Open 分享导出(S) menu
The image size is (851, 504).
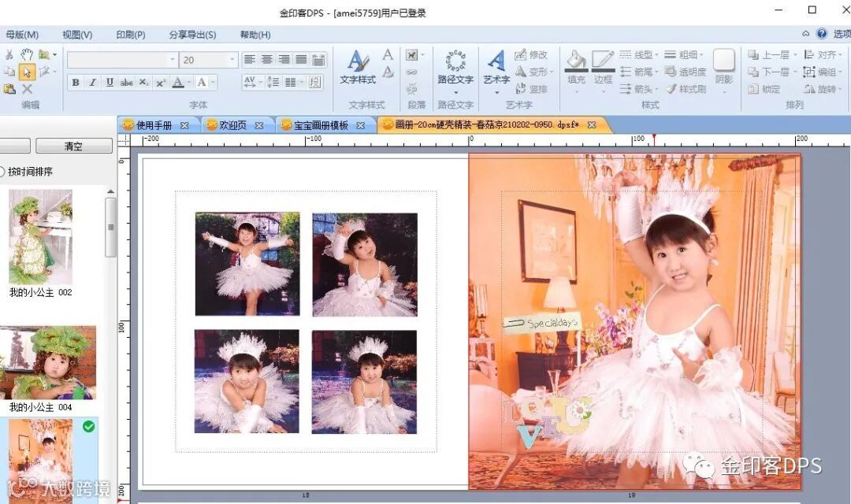192,34
